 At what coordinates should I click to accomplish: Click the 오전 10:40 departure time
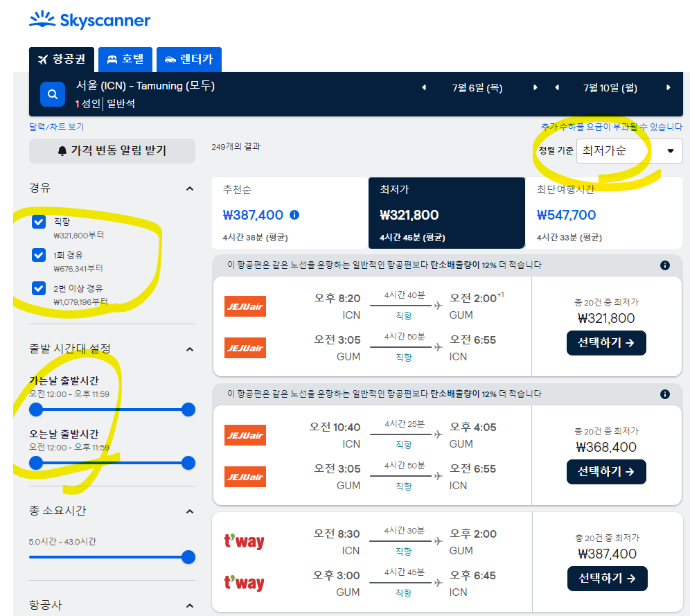[335, 428]
